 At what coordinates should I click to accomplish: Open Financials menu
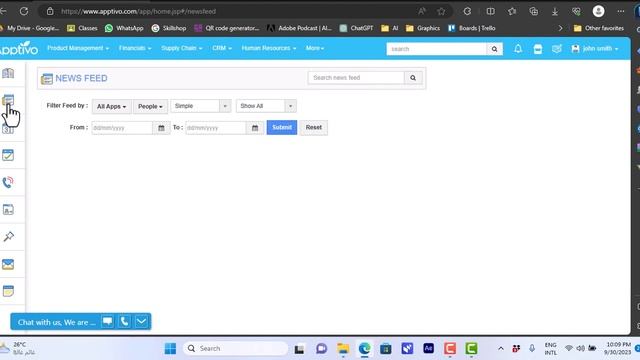(x=135, y=48)
